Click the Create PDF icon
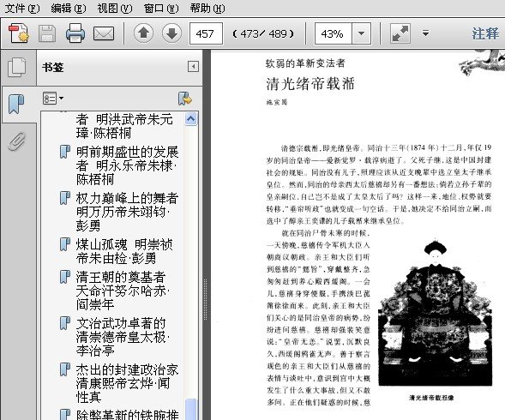This screenshot has height=420, width=505. [19, 33]
